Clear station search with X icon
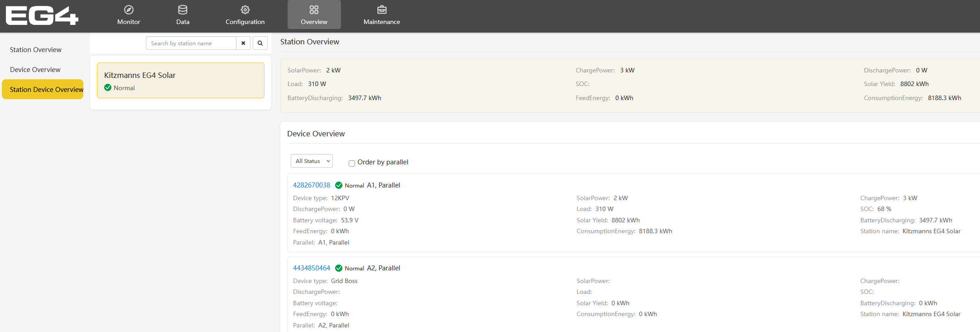This screenshot has height=332, width=980. coord(243,43)
